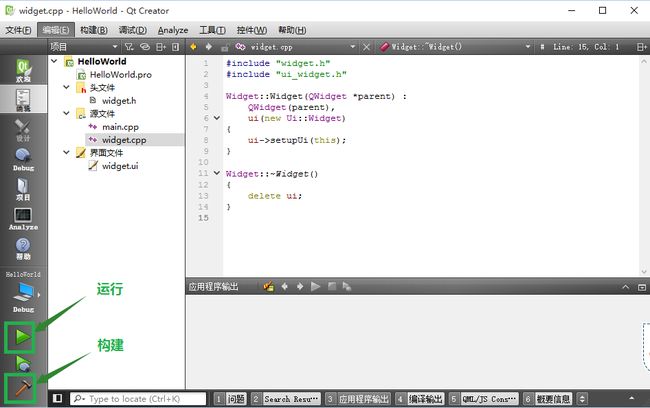
Task: Show the 编译输出 compile output pane
Action: click(x=420, y=399)
